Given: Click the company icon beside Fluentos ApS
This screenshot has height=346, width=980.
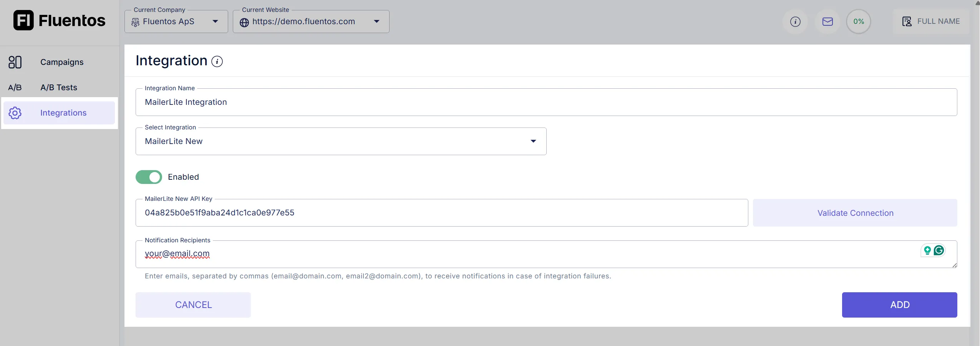Looking at the screenshot, I should pyautogui.click(x=135, y=23).
